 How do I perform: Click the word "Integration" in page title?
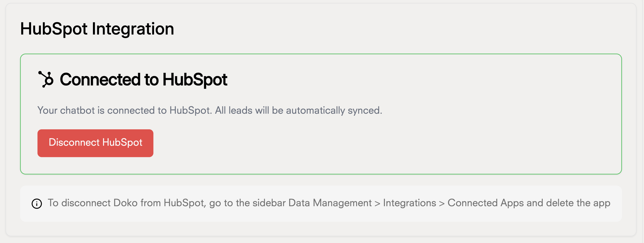[133, 29]
